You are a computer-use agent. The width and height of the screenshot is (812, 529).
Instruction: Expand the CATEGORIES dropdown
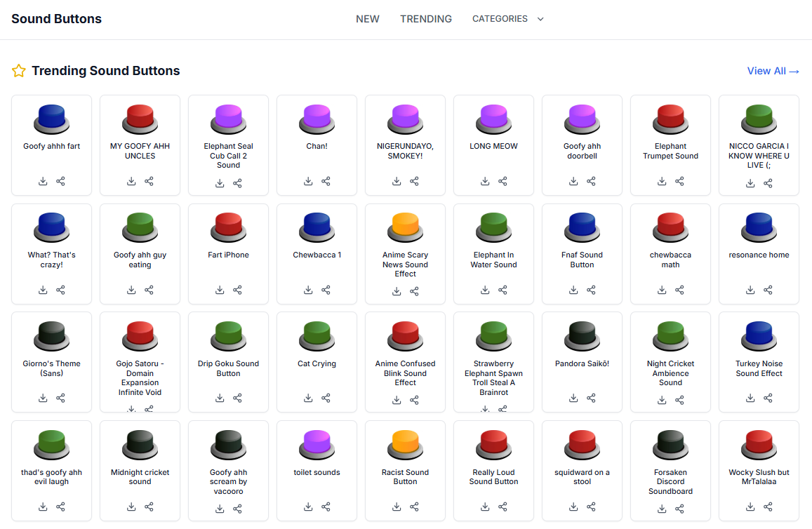pos(507,19)
